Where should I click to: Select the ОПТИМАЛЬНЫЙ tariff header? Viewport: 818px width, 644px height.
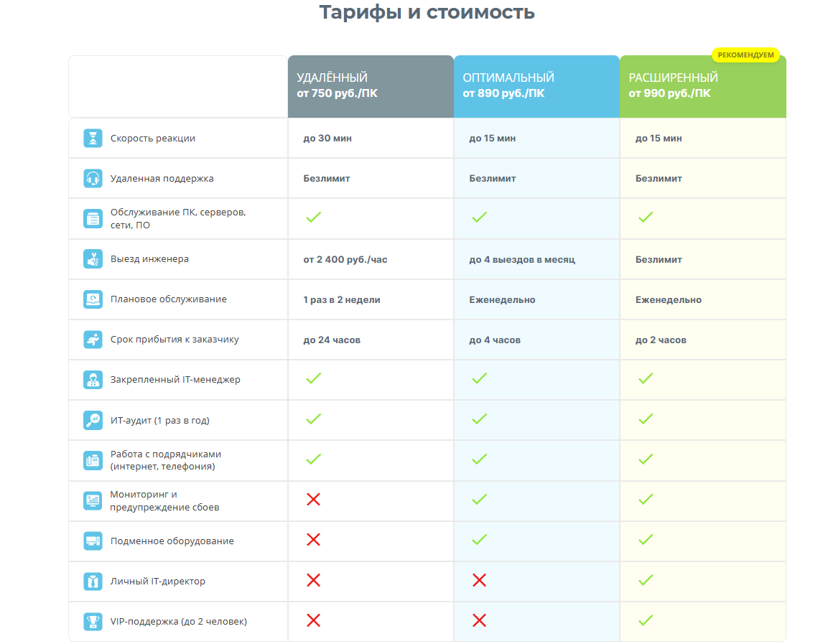[536, 85]
